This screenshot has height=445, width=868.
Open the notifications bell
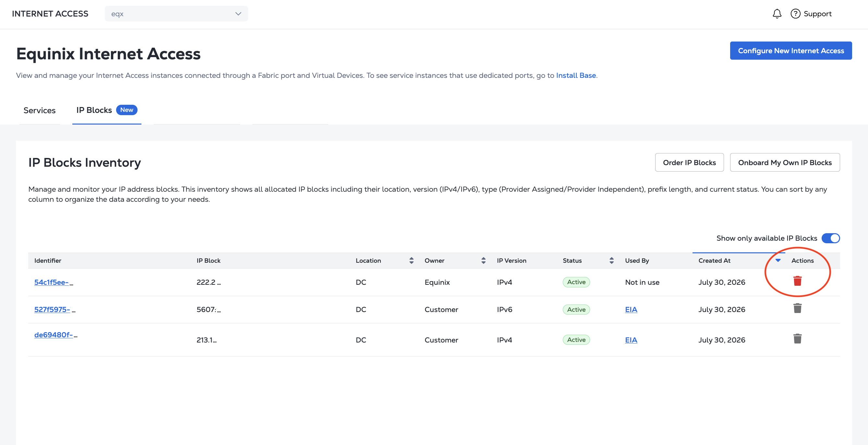click(x=777, y=14)
